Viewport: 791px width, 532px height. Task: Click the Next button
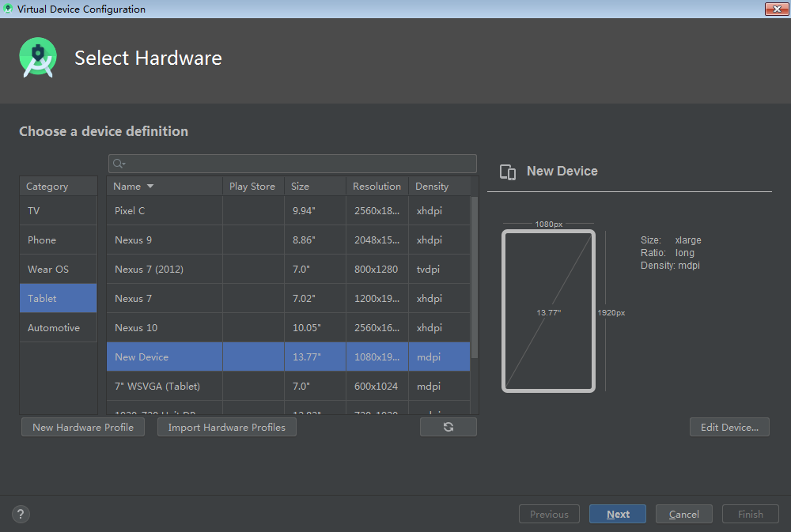[618, 514]
